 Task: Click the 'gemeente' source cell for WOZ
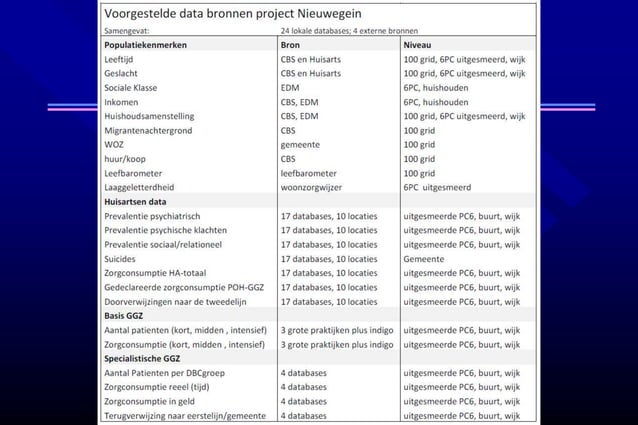pos(300,145)
